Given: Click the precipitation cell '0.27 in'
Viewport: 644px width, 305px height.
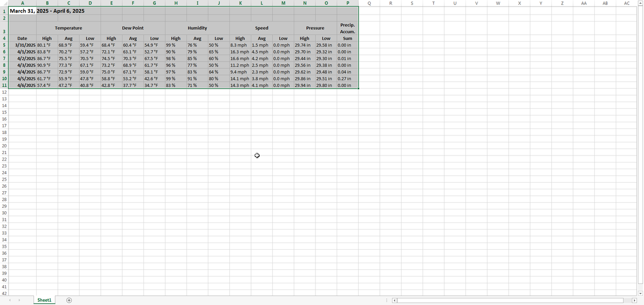Looking at the screenshot, I should click(x=348, y=79).
